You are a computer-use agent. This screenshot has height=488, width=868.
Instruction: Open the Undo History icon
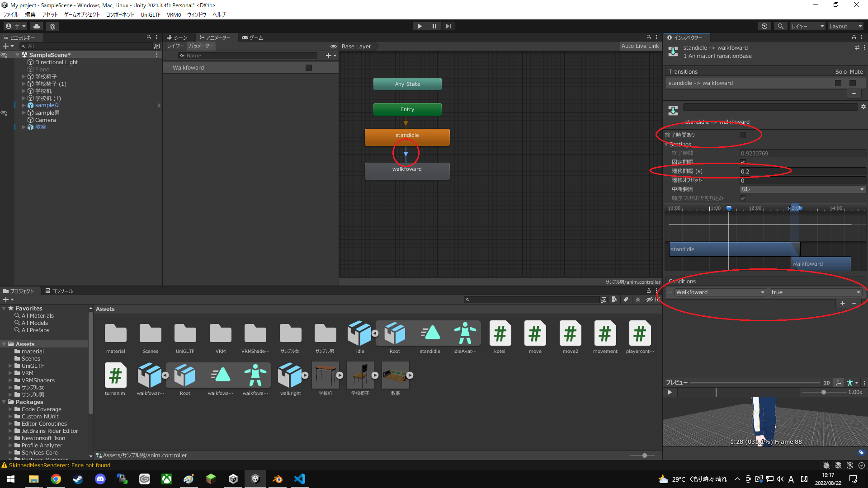(x=764, y=26)
